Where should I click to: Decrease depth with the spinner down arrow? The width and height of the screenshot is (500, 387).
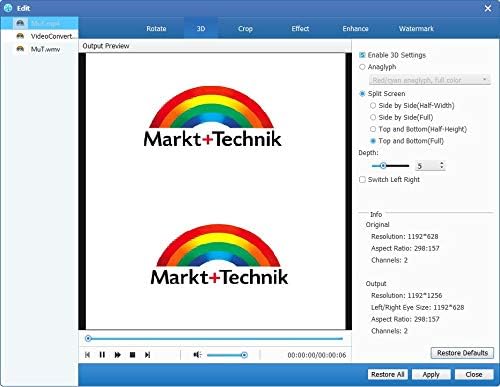pos(442,168)
